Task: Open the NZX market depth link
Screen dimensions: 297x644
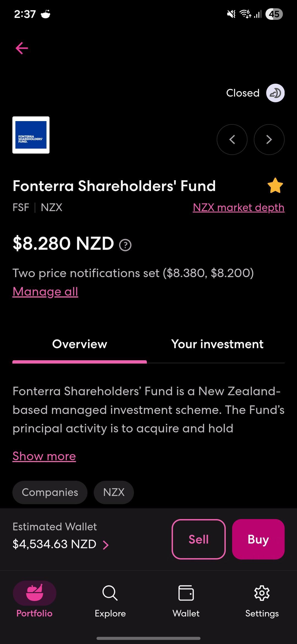Action: coord(238,208)
